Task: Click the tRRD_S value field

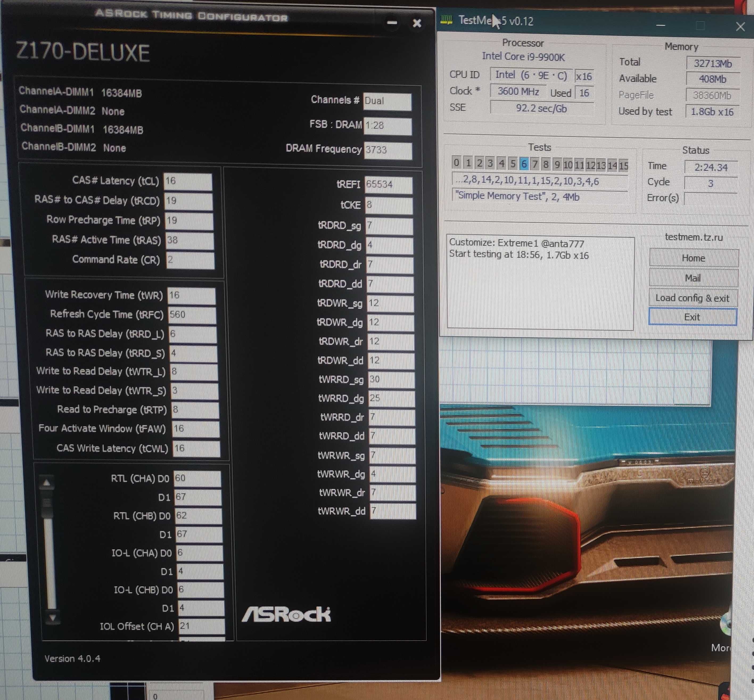Action: point(193,354)
